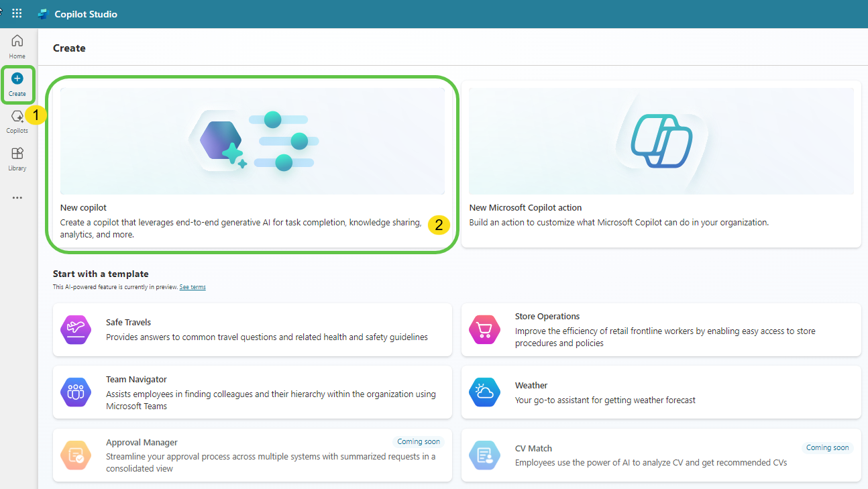Select the Home icon in the sidebar
This screenshot has width=868, height=489.
pos(17,44)
